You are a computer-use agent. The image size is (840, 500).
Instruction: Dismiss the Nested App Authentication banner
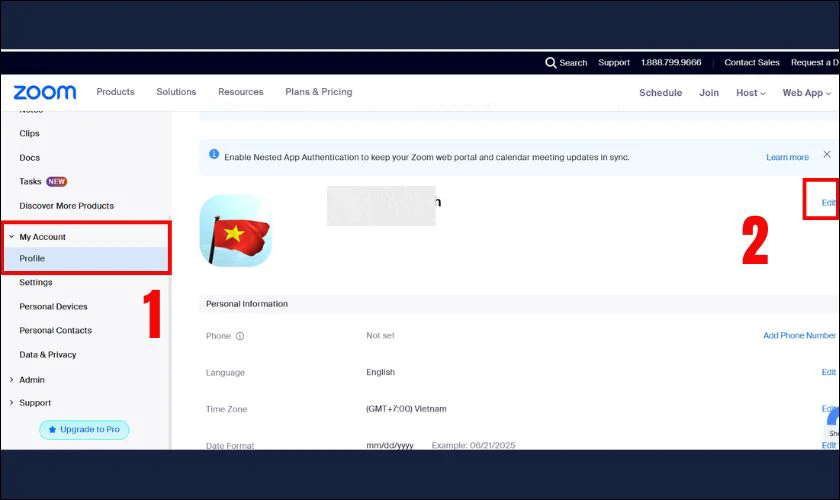point(827,154)
